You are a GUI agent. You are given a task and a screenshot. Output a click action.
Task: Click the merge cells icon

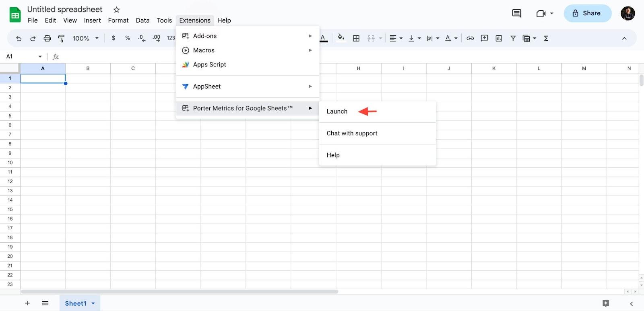click(371, 38)
